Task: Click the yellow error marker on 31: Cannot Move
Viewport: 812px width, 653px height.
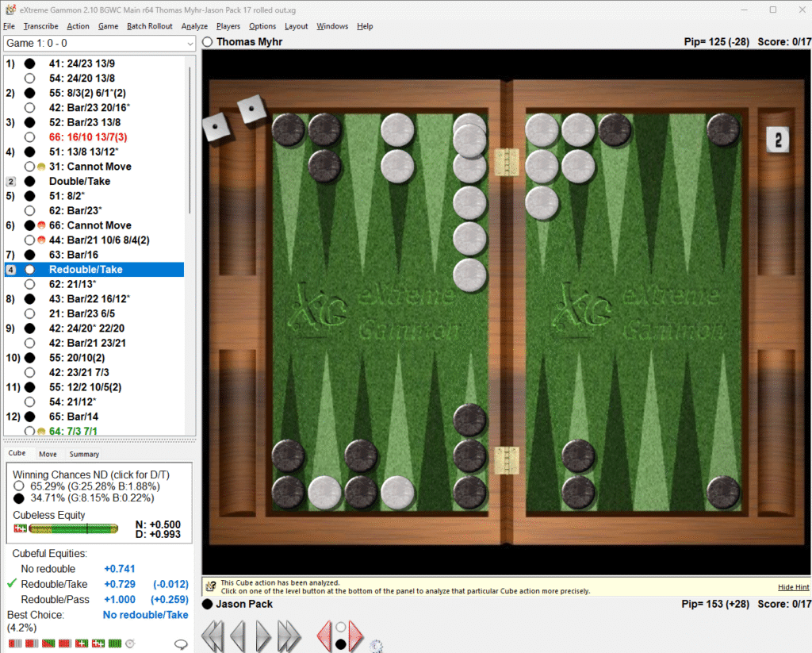Action: (x=41, y=167)
